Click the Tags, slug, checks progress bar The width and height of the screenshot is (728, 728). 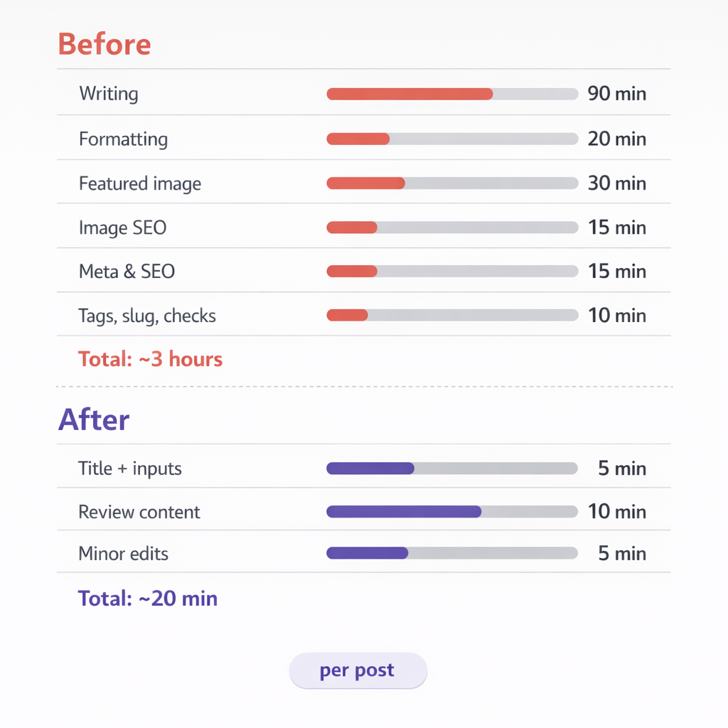[452, 316]
